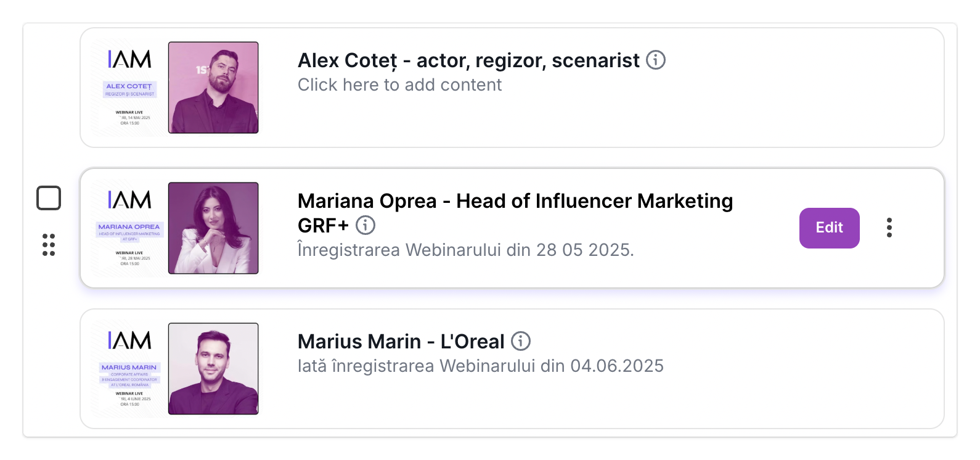Click IAM logo in Marius Marin card
Viewport: 980px width, 460px height.
(129, 340)
